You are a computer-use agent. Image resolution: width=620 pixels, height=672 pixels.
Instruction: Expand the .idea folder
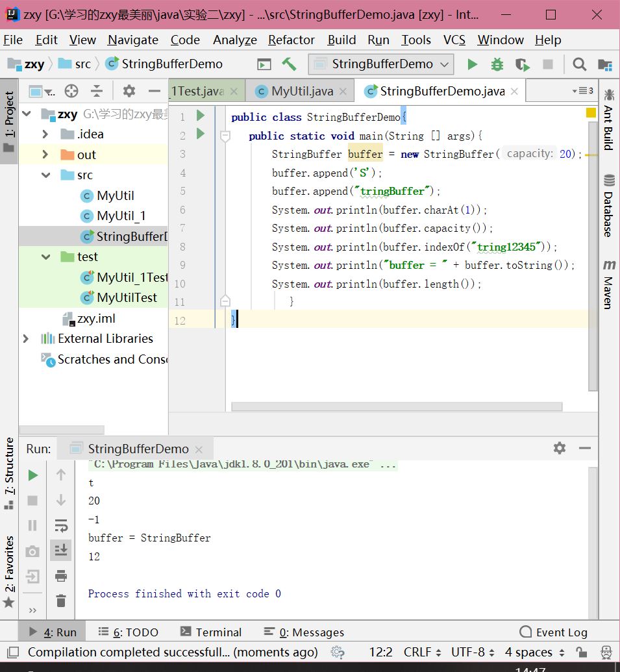45,134
